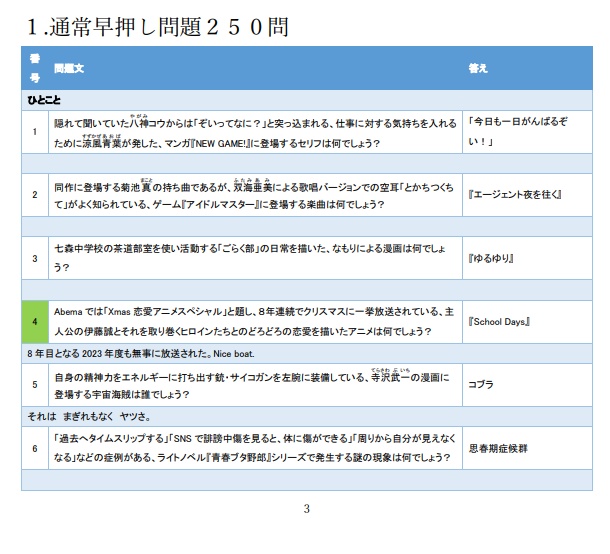This screenshot has width=610, height=554.
Task: Click question about 青春ブタ野郎 series
Action: pyautogui.click(x=255, y=448)
